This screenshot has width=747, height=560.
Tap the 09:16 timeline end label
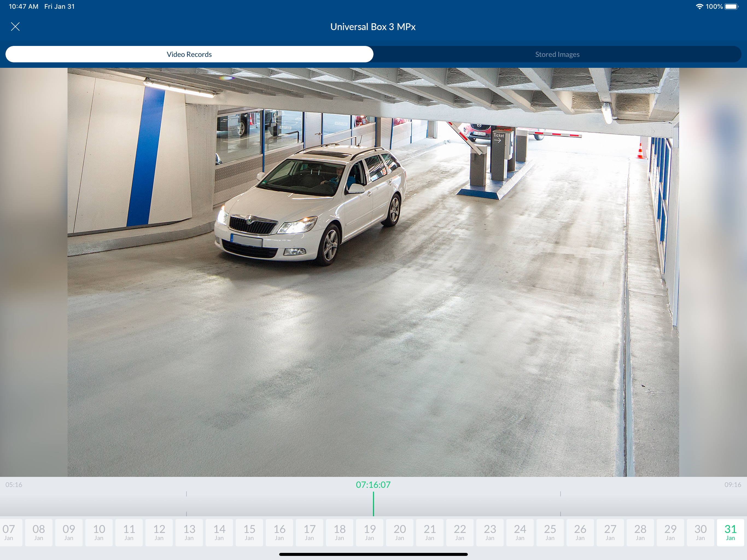[x=733, y=485]
